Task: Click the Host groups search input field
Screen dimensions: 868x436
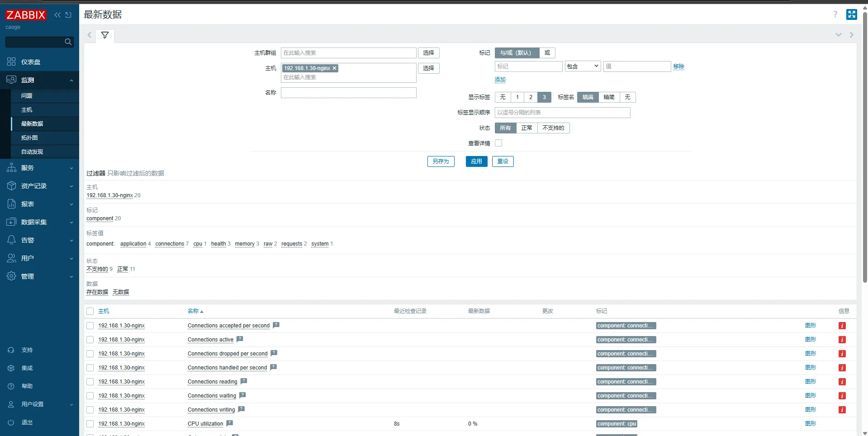Action: coord(348,53)
